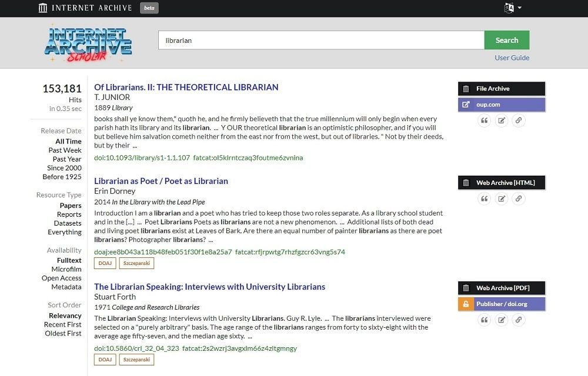Filter release date by Past Year
The height and width of the screenshot is (376, 588).
pos(67,159)
